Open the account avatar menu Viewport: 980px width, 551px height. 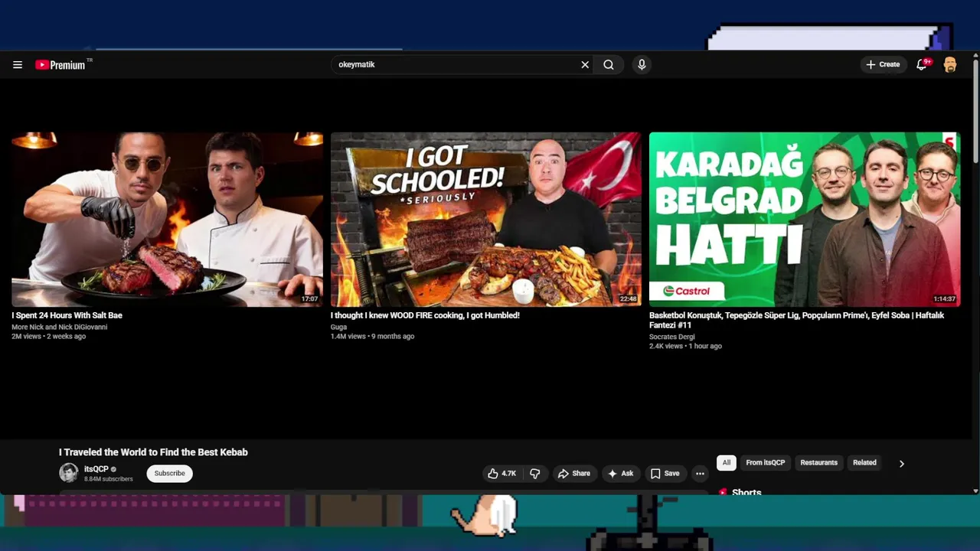click(950, 65)
